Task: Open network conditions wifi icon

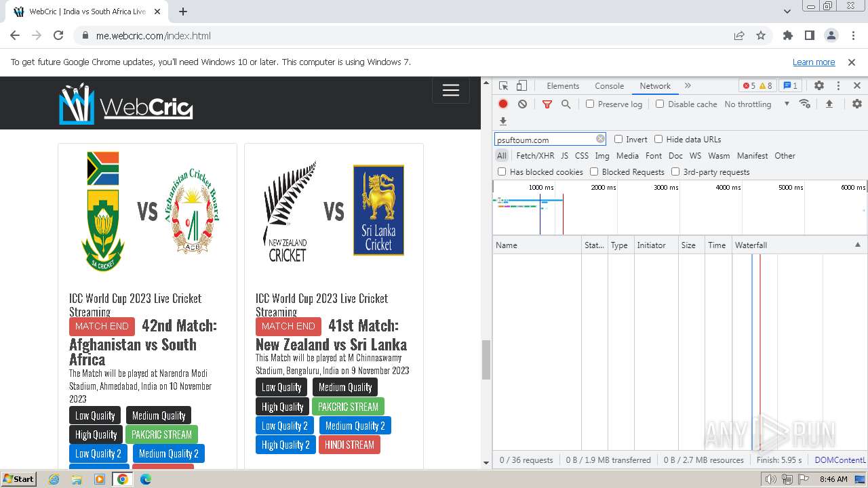Action: point(805,104)
